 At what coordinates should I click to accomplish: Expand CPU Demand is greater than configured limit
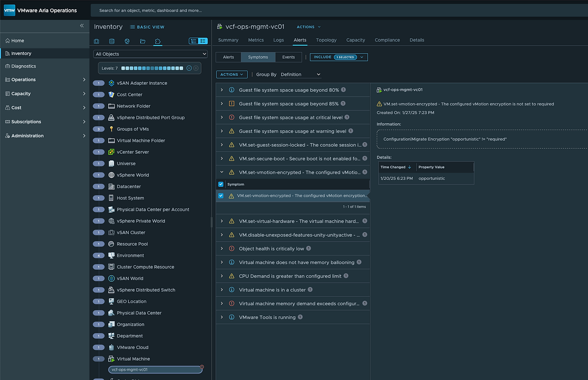222,276
